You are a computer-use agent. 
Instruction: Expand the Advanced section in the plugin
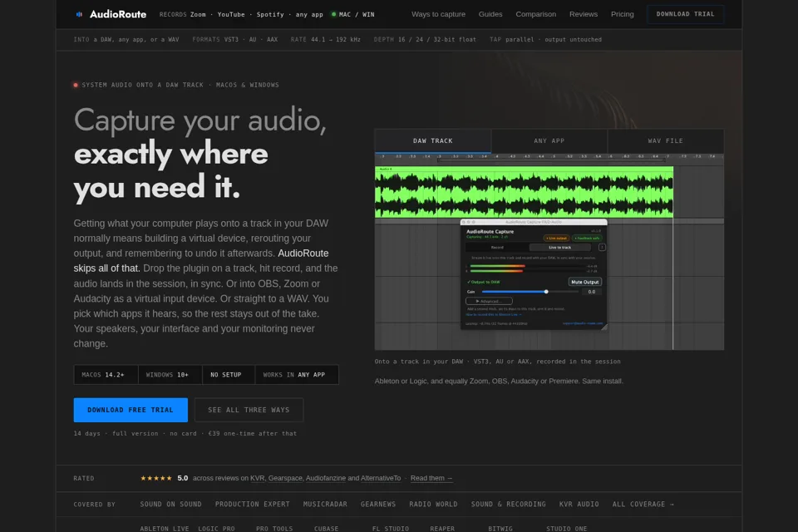click(x=489, y=301)
